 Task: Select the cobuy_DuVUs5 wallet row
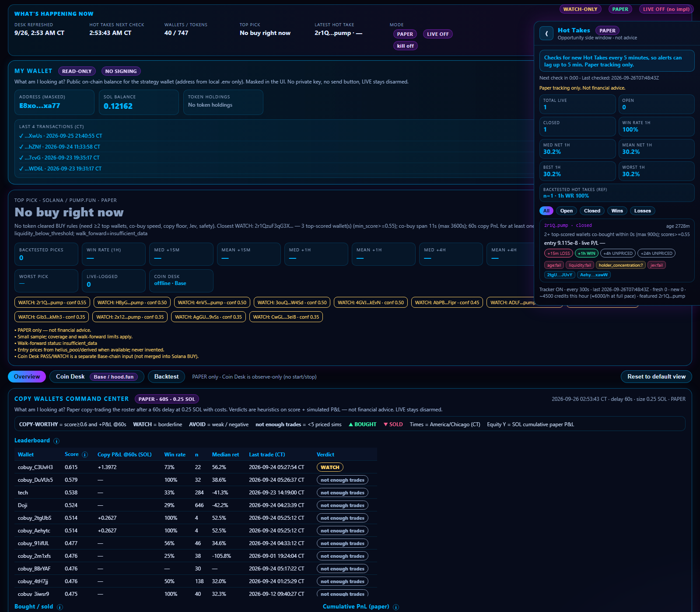click(196, 480)
